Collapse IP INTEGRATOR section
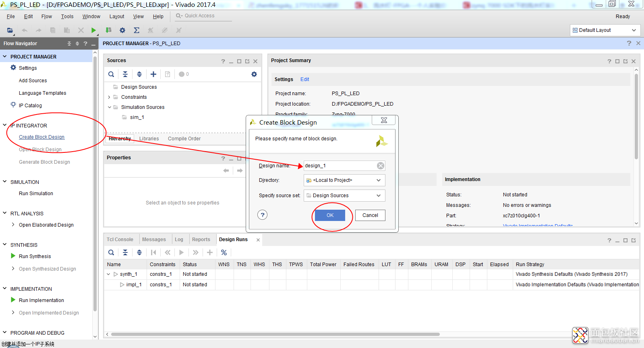The width and height of the screenshot is (644, 348). click(x=5, y=125)
